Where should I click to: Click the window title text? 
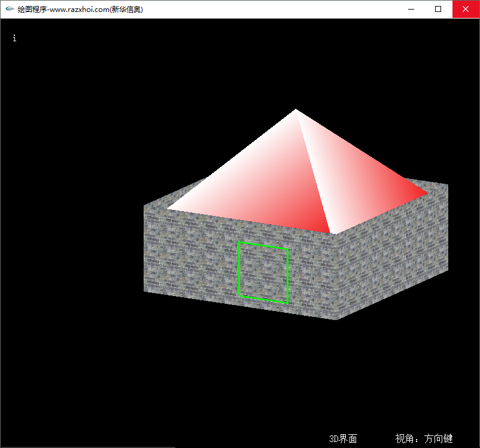[x=81, y=10]
